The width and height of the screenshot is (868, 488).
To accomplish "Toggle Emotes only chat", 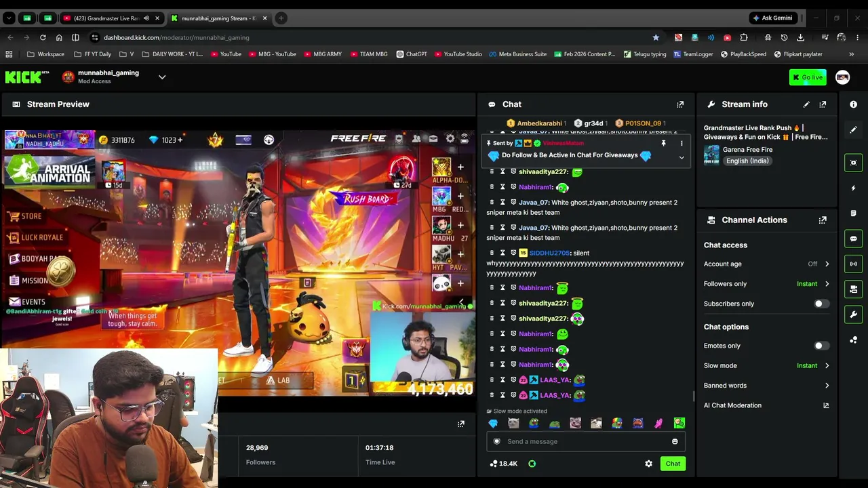I will [821, 346].
